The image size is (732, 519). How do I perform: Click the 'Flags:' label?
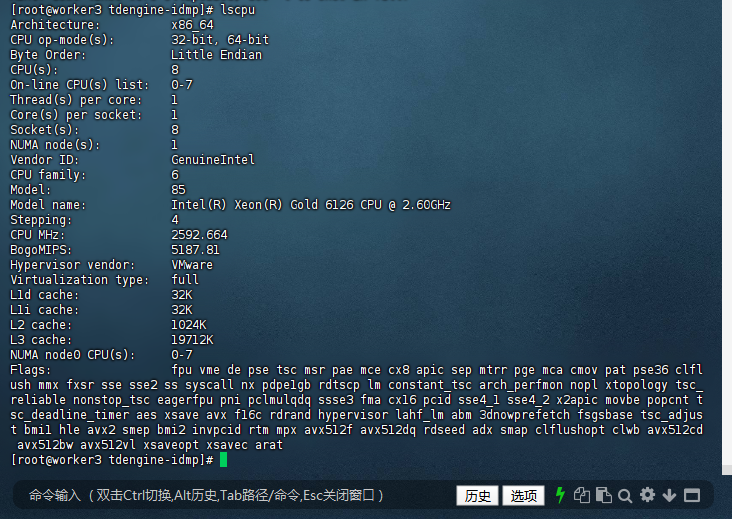(x=30, y=370)
